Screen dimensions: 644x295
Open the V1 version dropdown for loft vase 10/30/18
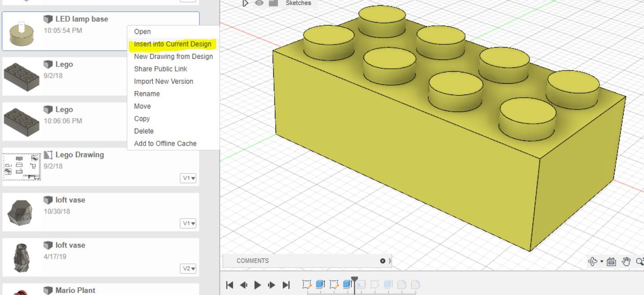point(188,224)
